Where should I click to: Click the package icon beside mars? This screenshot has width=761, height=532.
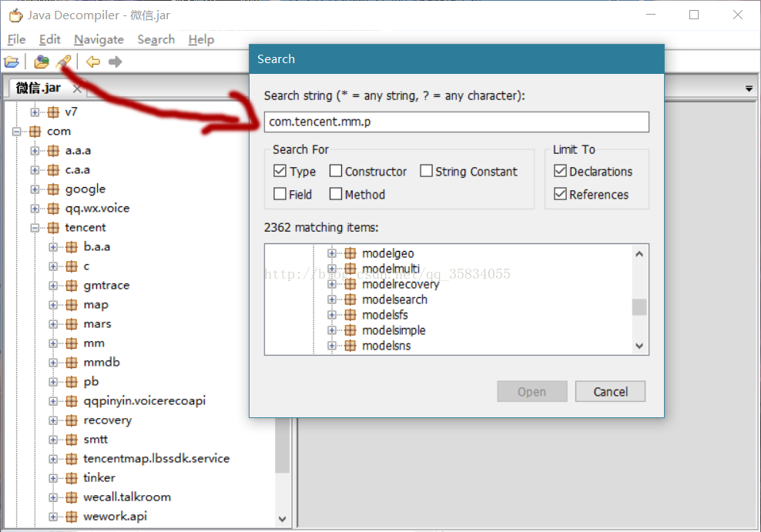pyautogui.click(x=72, y=324)
